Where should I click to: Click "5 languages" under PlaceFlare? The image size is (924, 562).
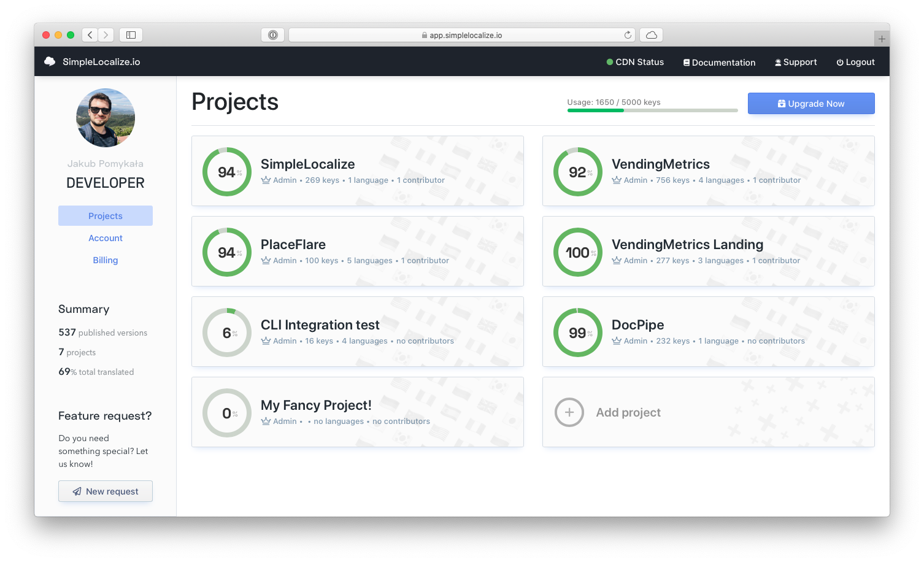[369, 260]
